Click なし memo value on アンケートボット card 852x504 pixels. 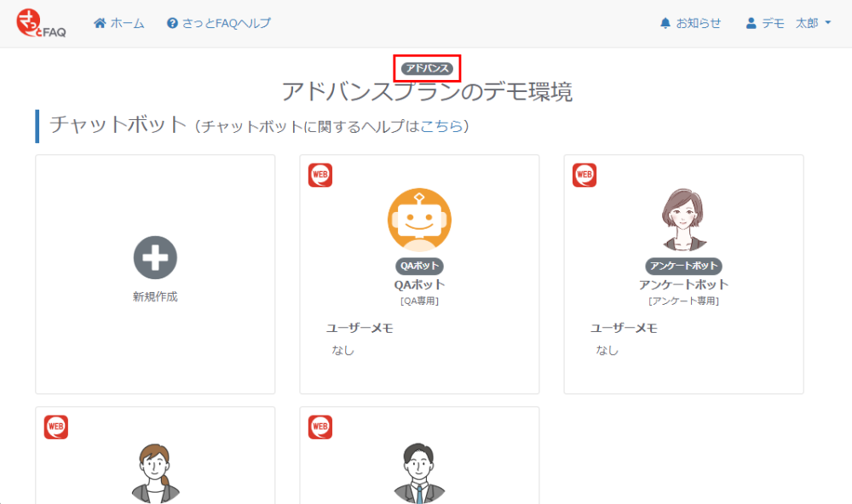click(607, 350)
